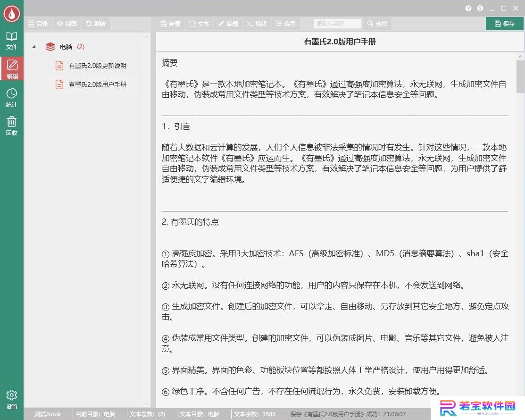525x420 pixels.
Task: Click the document title 有墨氏2.0版用户手册 header
Action: click(x=340, y=42)
